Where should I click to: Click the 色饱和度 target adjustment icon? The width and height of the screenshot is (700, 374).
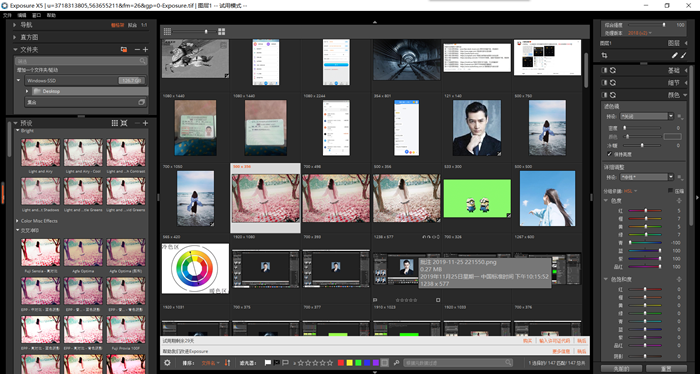pos(679,279)
